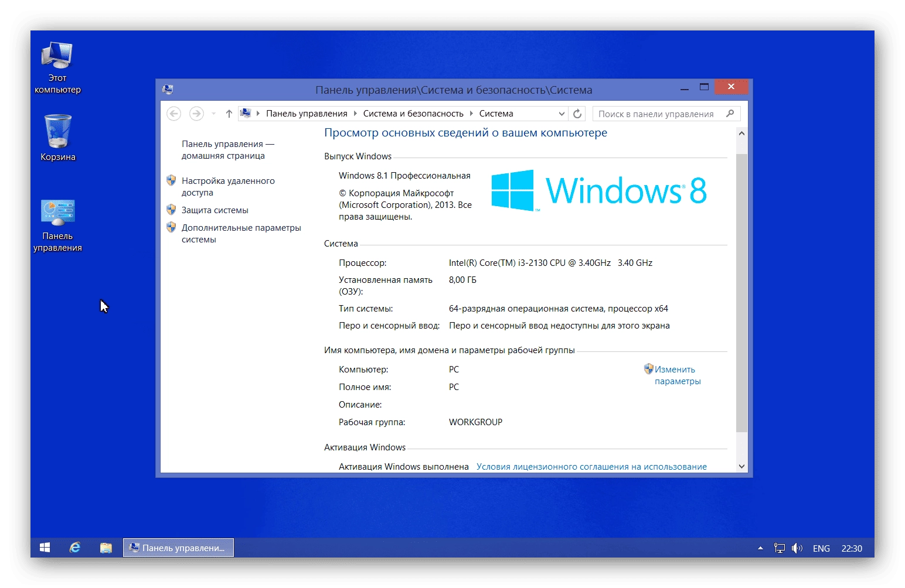Click the scrollbar up arrow
This screenshot has height=588, width=905.
coord(741,134)
